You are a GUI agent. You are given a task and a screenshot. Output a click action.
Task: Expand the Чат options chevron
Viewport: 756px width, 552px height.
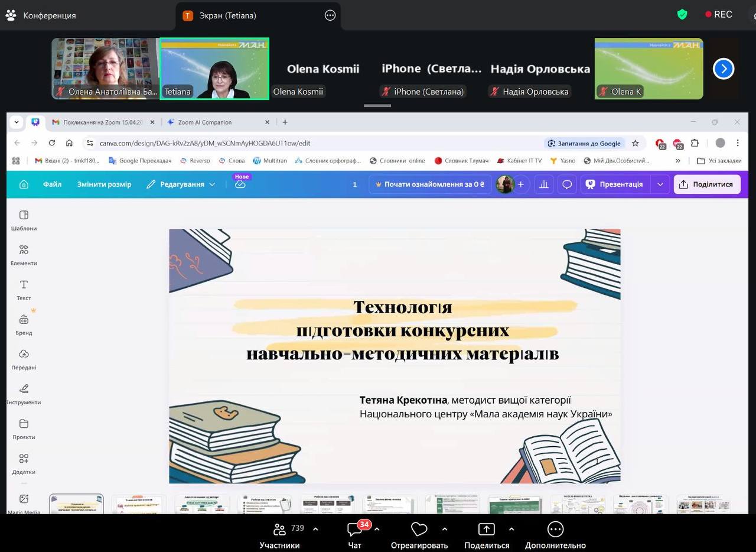(x=377, y=529)
